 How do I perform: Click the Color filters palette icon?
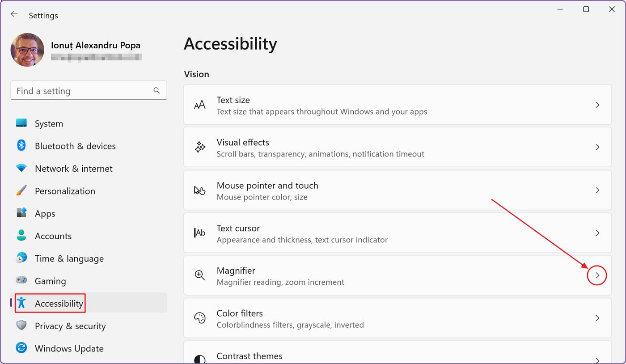pyautogui.click(x=199, y=318)
